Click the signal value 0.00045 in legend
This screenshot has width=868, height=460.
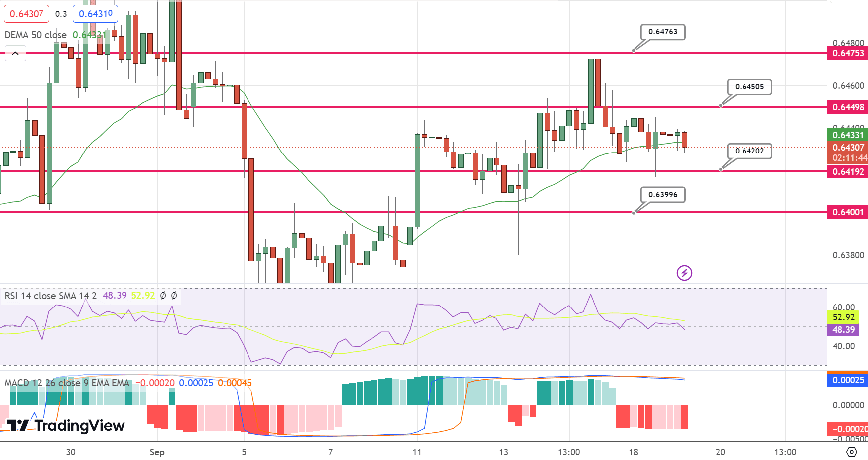click(x=235, y=383)
